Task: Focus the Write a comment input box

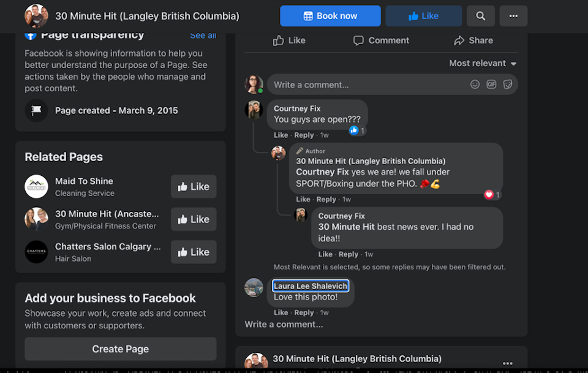Action: tap(392, 85)
